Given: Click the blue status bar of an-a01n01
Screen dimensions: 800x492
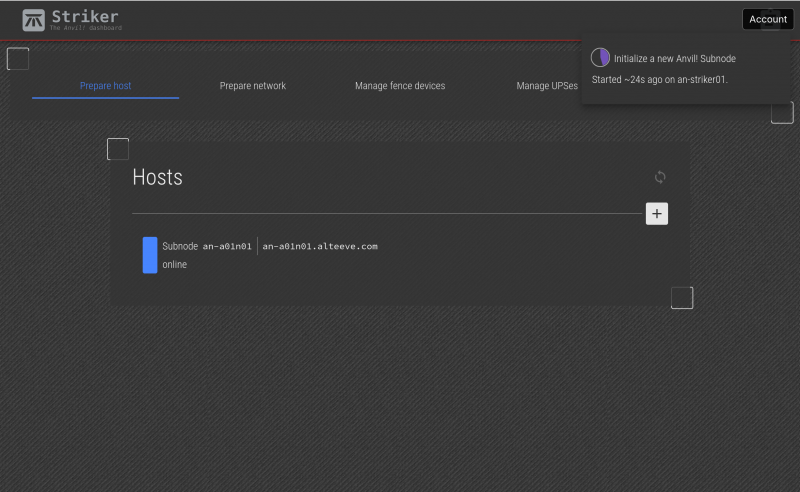Looking at the screenshot, I should coord(150,255).
